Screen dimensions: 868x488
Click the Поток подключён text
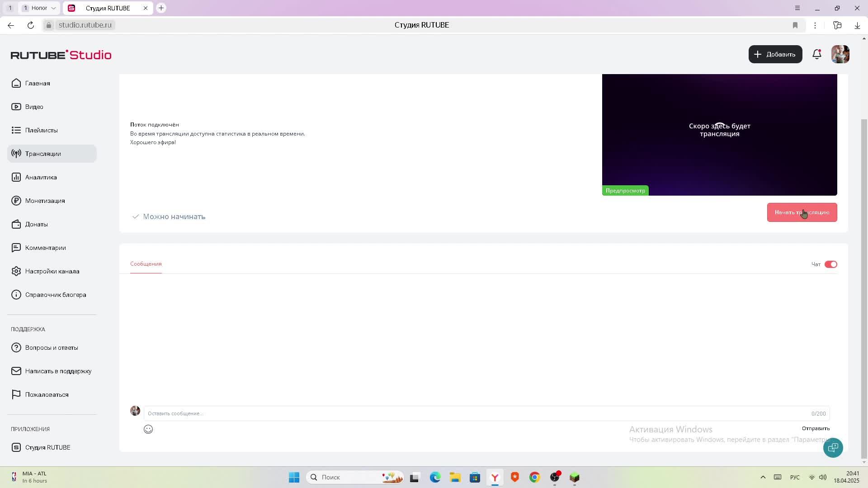pyautogui.click(x=155, y=125)
